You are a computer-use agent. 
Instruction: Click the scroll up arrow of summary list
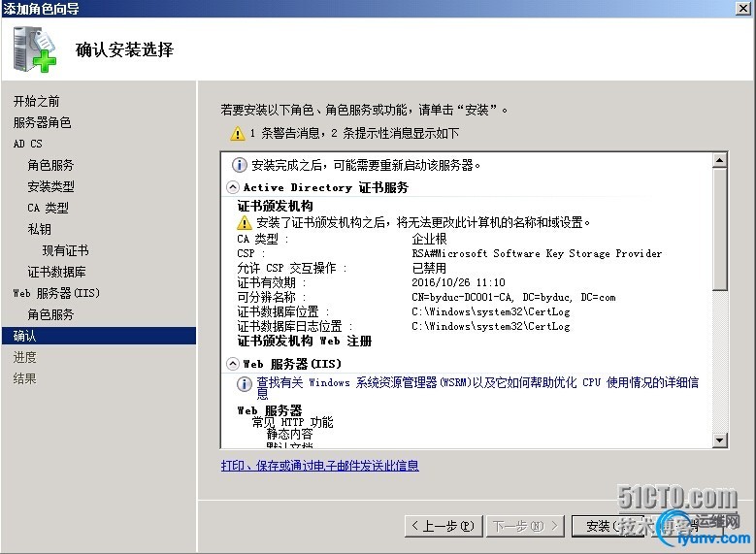[720, 160]
